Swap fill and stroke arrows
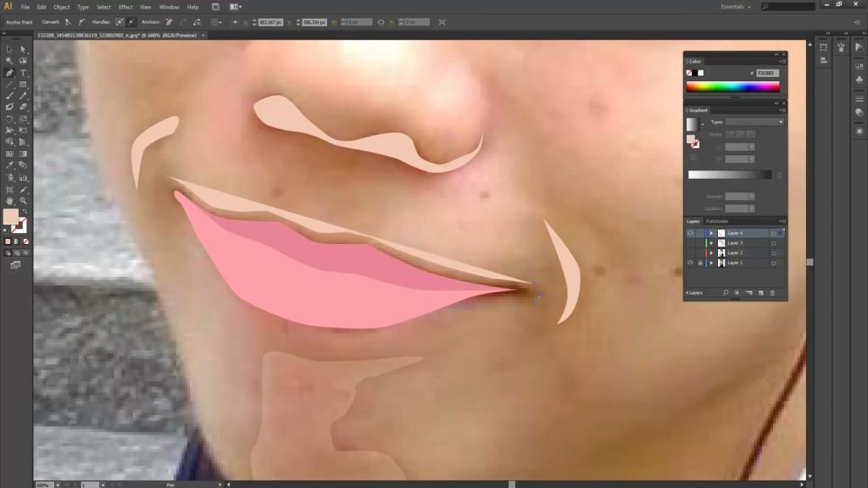The width and height of the screenshot is (868, 488). pyautogui.click(x=25, y=211)
